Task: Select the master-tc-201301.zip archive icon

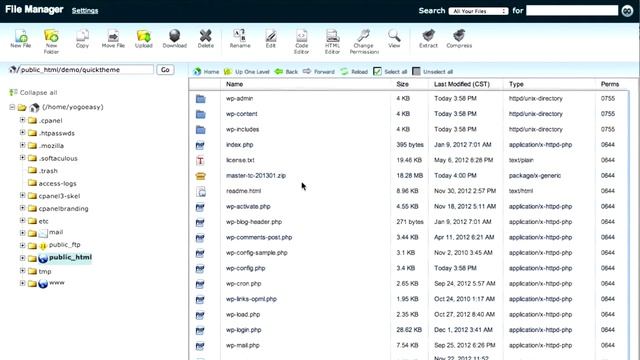Action: (x=200, y=176)
